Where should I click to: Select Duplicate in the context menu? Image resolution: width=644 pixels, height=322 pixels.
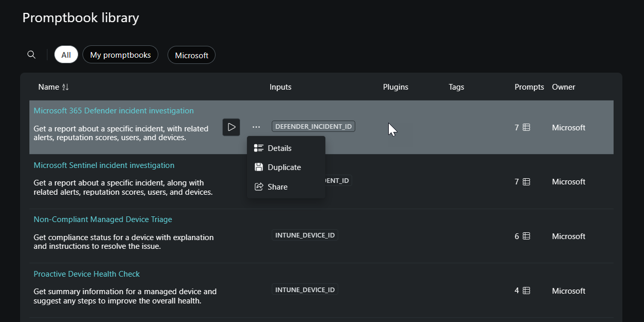(x=284, y=167)
